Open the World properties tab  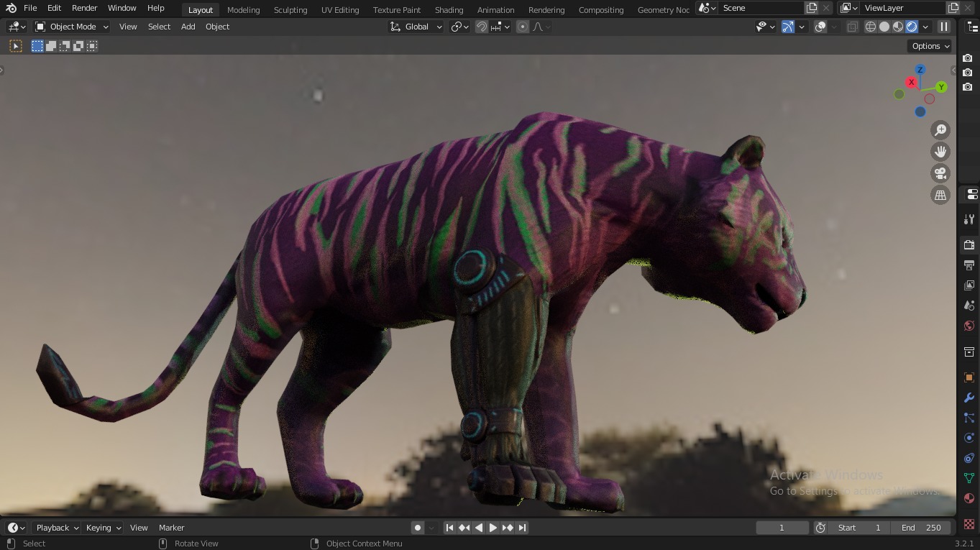(x=969, y=326)
